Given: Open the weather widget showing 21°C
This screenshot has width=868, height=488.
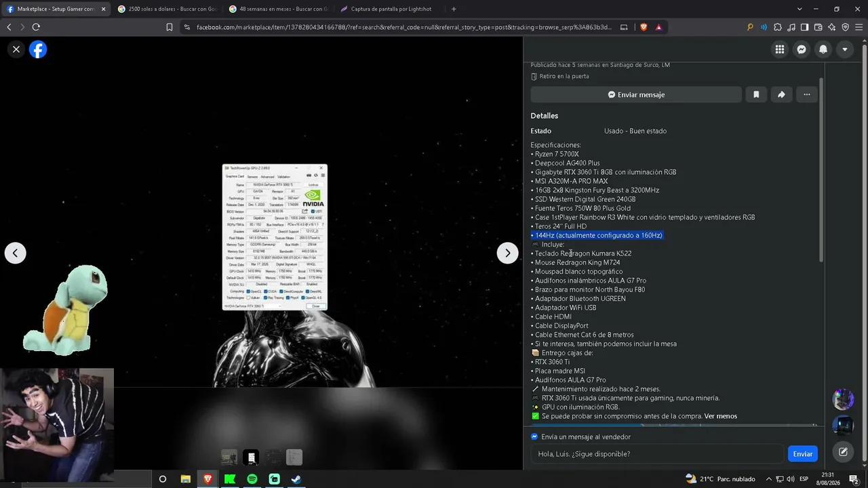Looking at the screenshot, I should click(x=720, y=479).
